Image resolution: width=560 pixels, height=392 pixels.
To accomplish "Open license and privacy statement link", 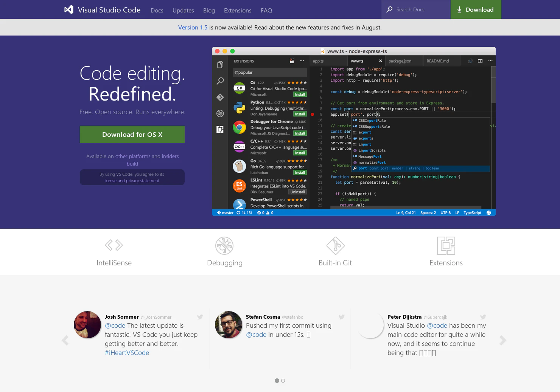I will (x=132, y=181).
